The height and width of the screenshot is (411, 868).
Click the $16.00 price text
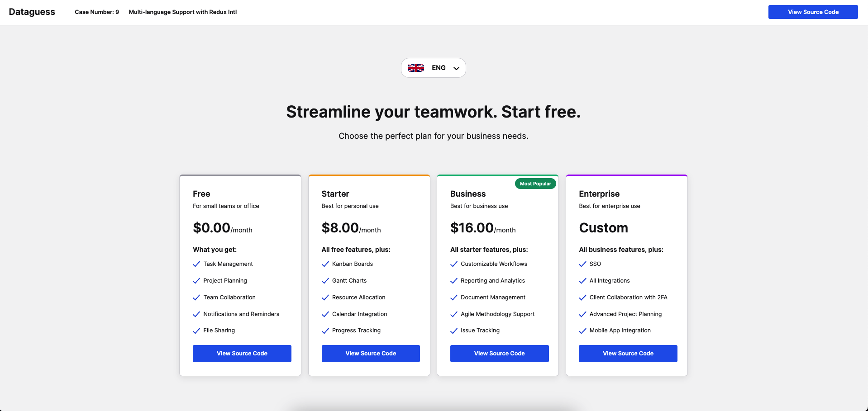[472, 227]
